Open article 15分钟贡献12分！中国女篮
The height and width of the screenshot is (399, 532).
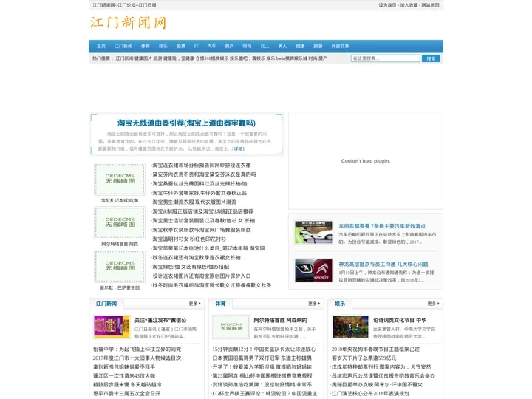(x=264, y=349)
